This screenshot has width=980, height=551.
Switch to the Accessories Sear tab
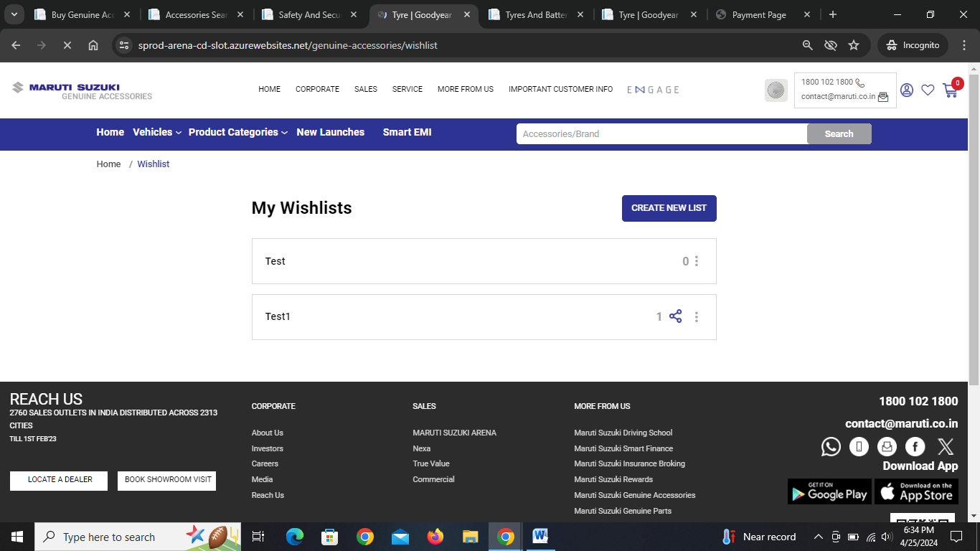click(197, 14)
